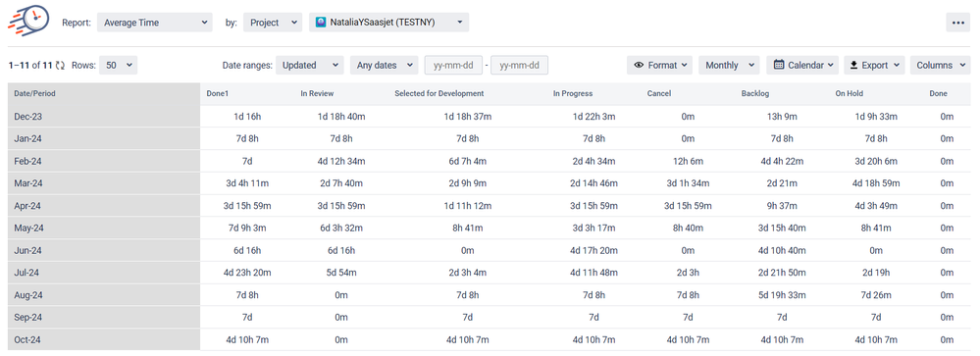
Task: Click Dec-23 Backlog value 13h 9m
Action: pyautogui.click(x=781, y=116)
